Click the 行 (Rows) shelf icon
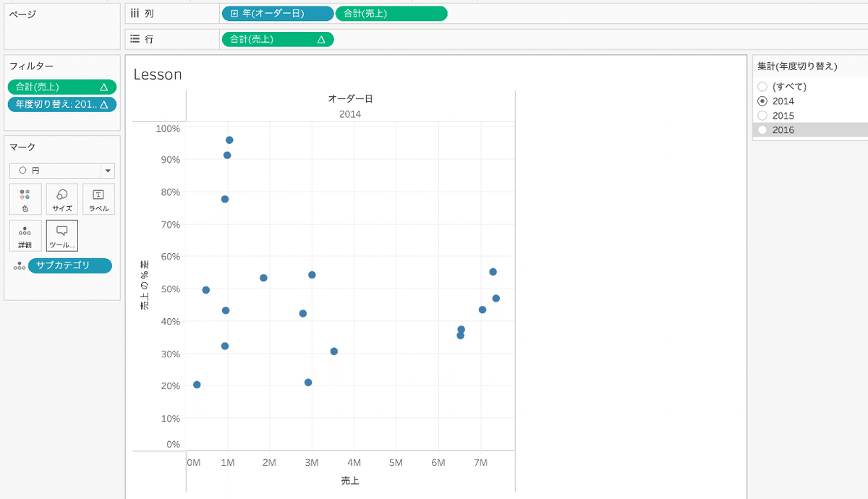 tap(136, 39)
